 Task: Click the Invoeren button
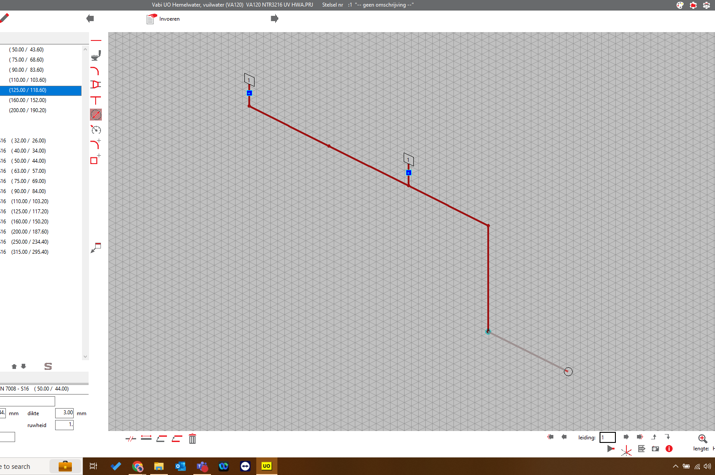(163, 19)
